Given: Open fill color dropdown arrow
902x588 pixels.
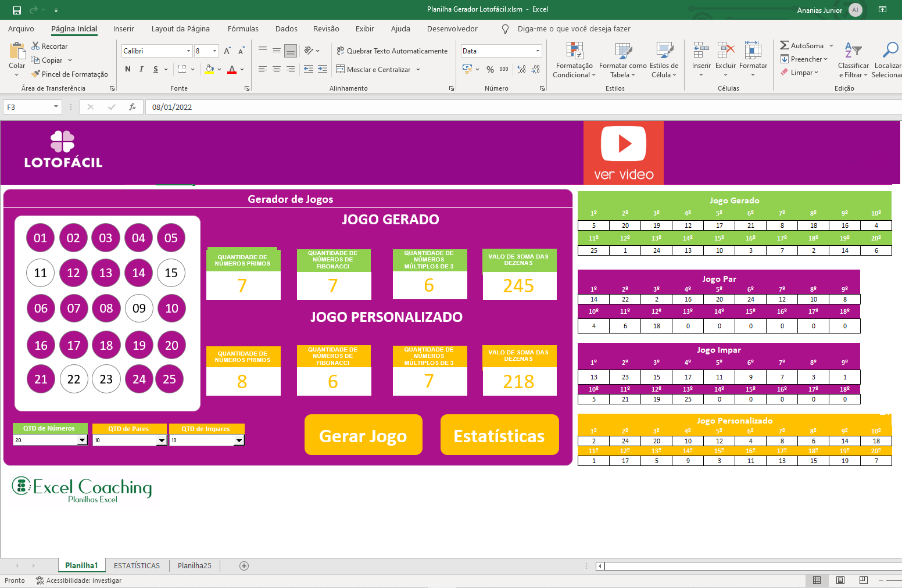Looking at the screenshot, I should 220,69.
